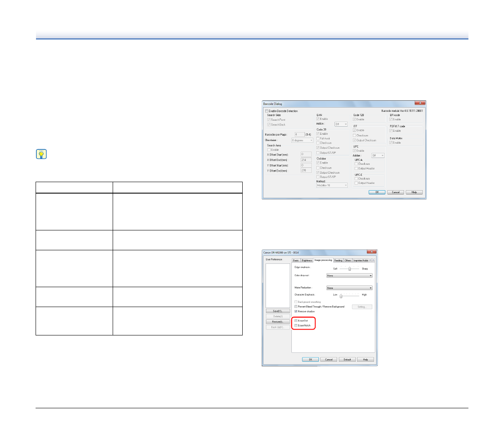Click the Default button in scanner settings
This screenshot has width=504, height=432.
[x=347, y=359]
